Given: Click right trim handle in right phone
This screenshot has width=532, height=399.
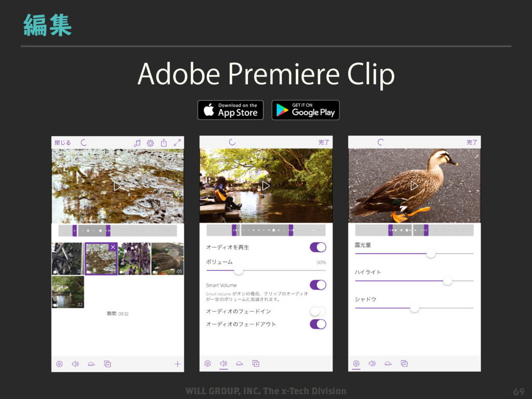Looking at the screenshot, I should pos(426,230).
